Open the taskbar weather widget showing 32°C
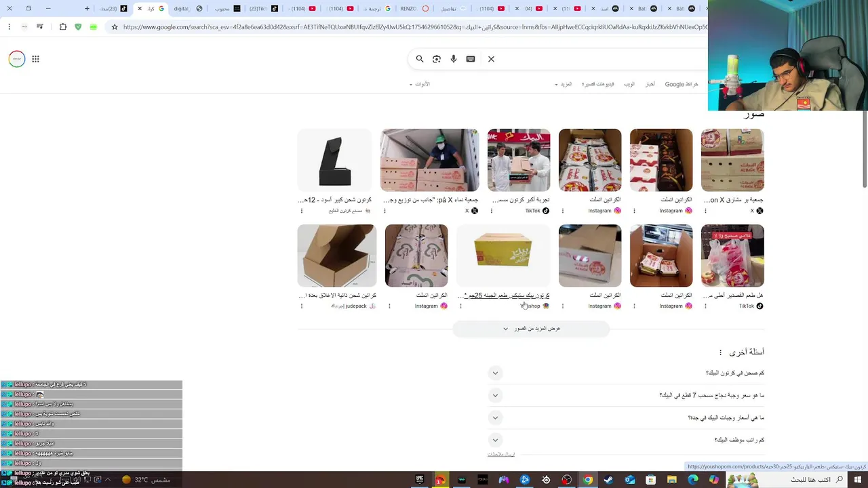868x488 pixels. 146,480
